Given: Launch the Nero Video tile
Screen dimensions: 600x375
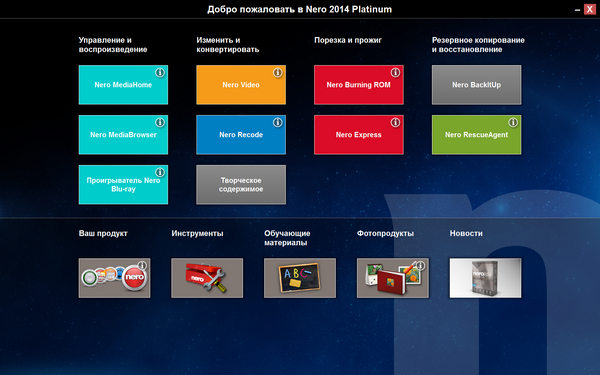Looking at the screenshot, I should click(241, 85).
